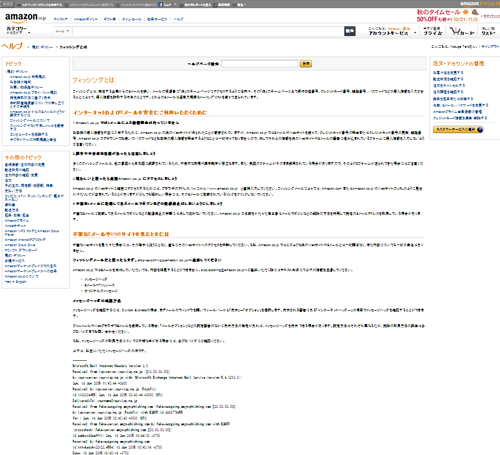Expand the ほしい物リスト dropdown
This screenshot has height=455, width=500.
[x=488, y=31]
